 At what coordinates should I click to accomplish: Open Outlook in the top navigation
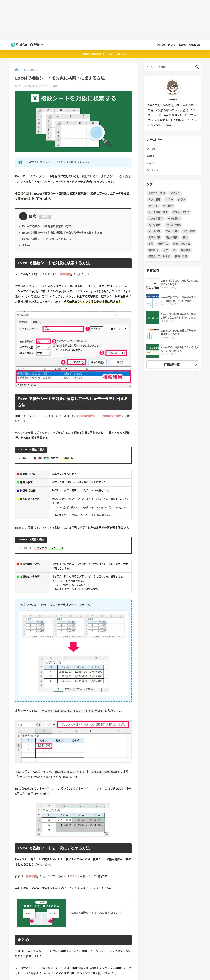194,45
